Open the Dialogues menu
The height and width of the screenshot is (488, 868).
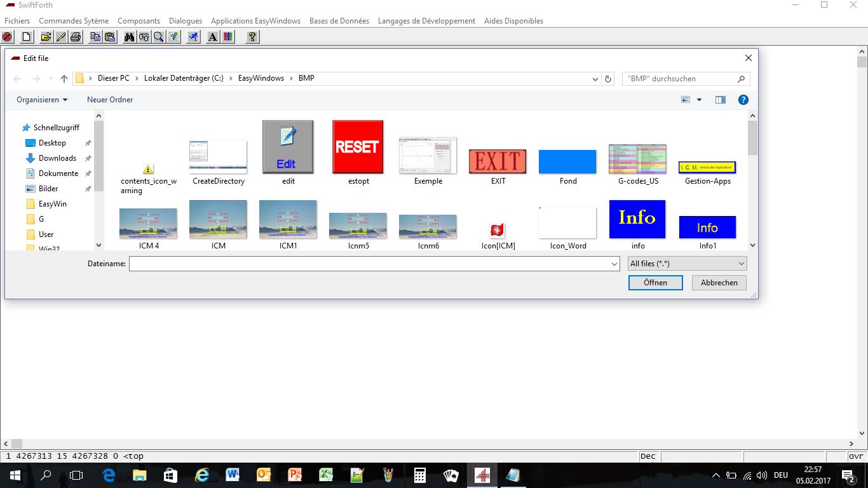point(186,21)
